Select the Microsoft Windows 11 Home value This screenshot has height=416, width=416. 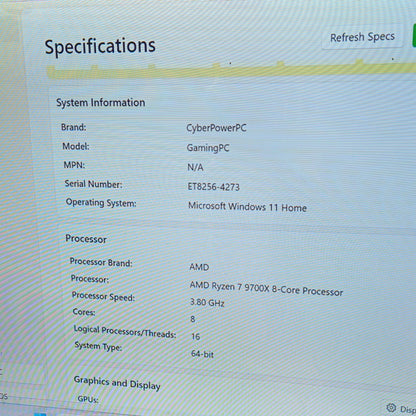point(247,207)
